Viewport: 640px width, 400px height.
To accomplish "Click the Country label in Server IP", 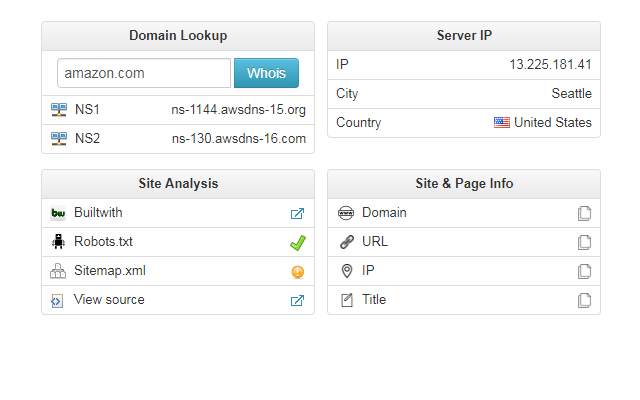I will click(358, 123).
